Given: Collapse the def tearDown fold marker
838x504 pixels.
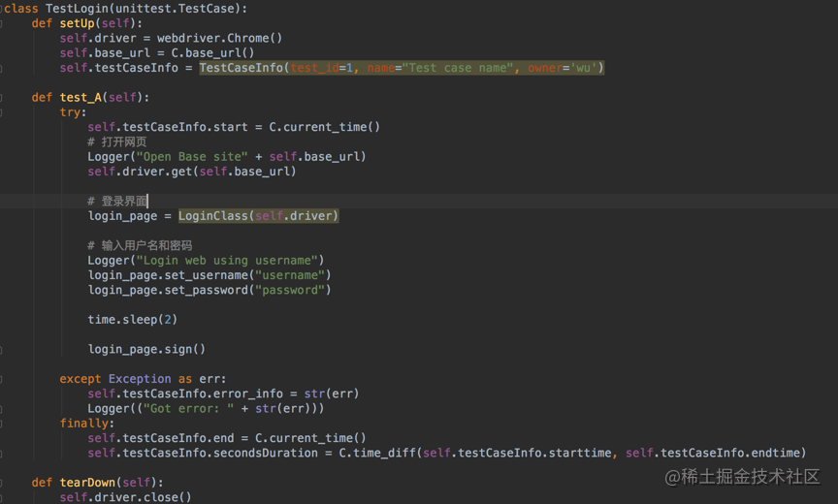Looking at the screenshot, I should point(1,483).
